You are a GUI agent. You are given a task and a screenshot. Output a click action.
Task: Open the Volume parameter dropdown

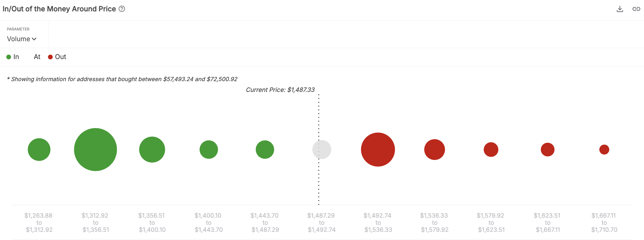tap(22, 39)
